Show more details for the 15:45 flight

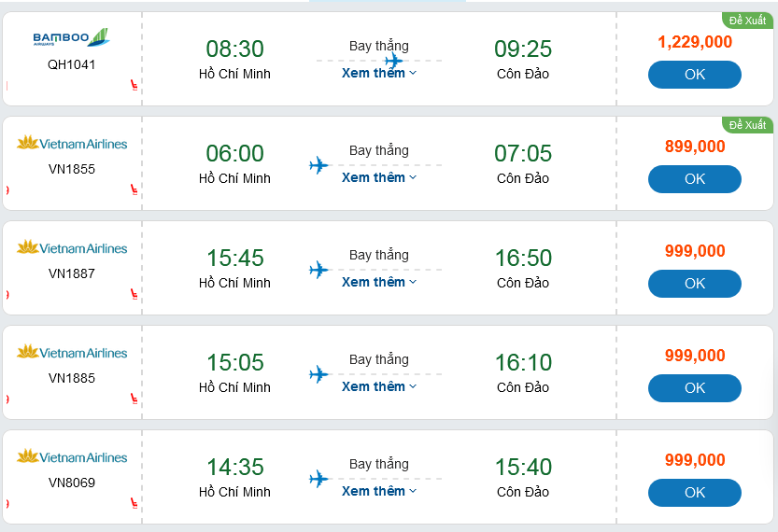pyautogui.click(x=378, y=282)
